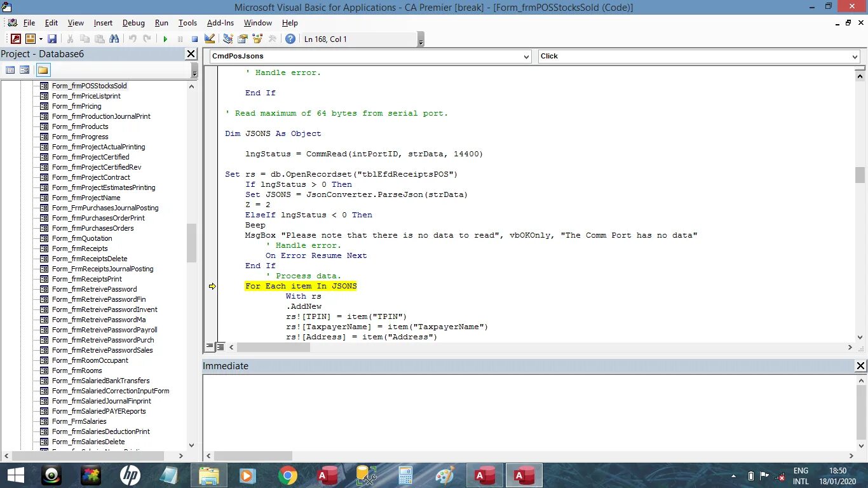Image resolution: width=868 pixels, height=488 pixels.
Task: Open the Add-Ins menu
Action: tap(220, 23)
